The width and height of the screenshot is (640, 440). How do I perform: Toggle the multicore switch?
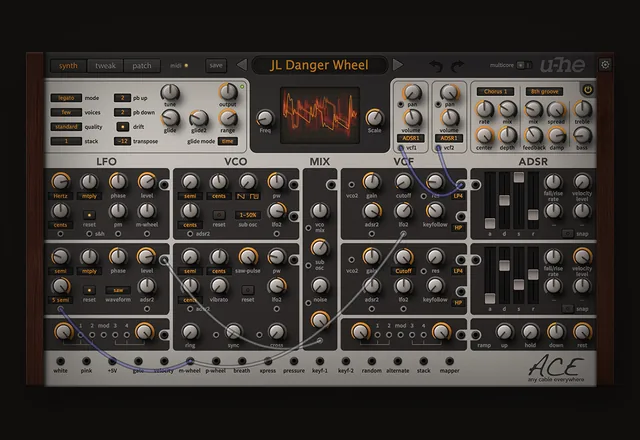(x=524, y=65)
